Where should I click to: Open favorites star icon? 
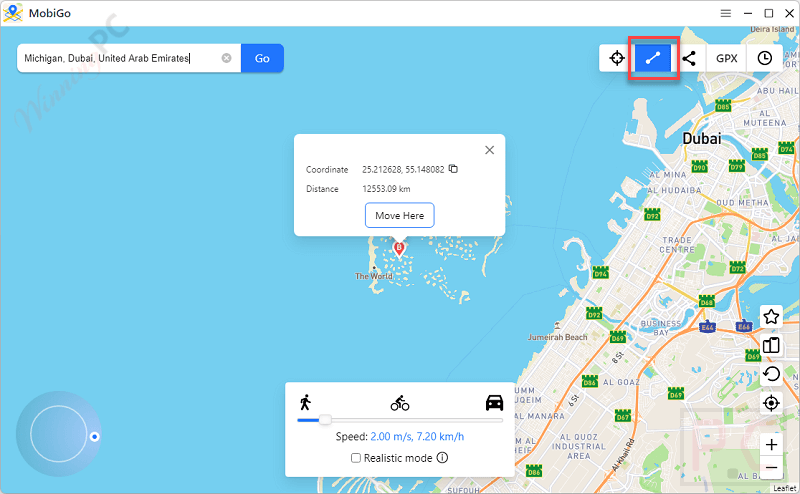point(771,317)
